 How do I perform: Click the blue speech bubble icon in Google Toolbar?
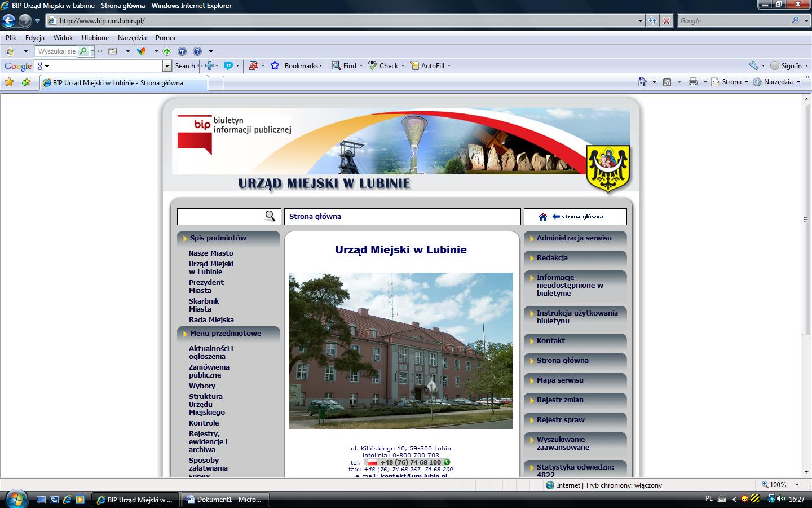point(228,65)
